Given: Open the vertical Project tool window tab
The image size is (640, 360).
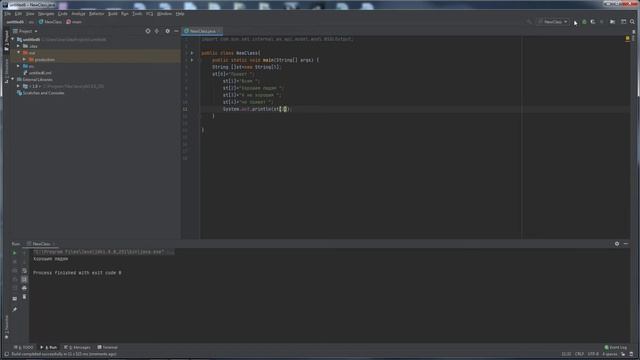Looking at the screenshot, I should [x=6, y=40].
